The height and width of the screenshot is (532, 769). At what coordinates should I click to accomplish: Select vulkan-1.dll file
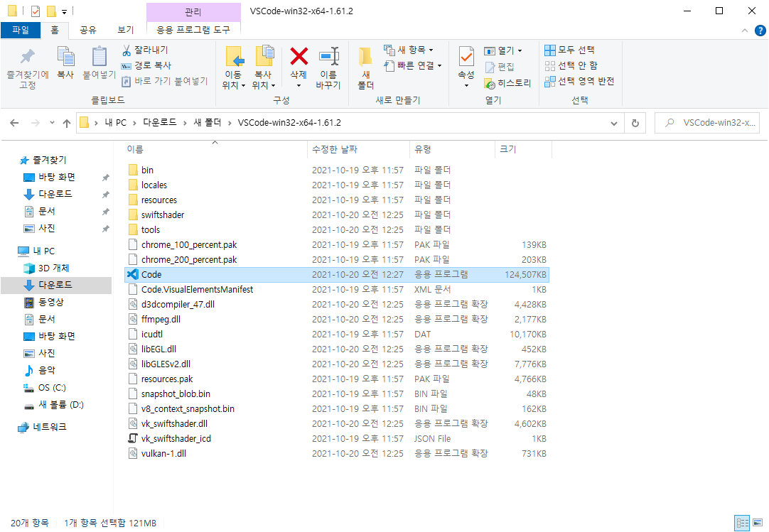[x=337, y=454]
